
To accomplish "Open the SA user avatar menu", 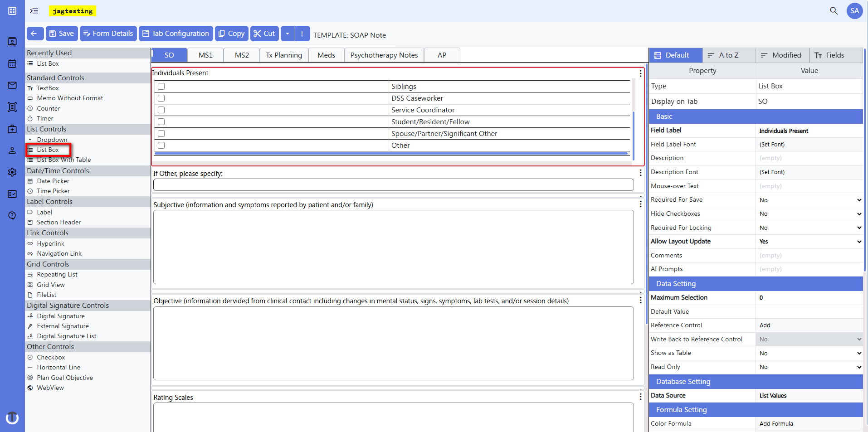I will 854,11.
